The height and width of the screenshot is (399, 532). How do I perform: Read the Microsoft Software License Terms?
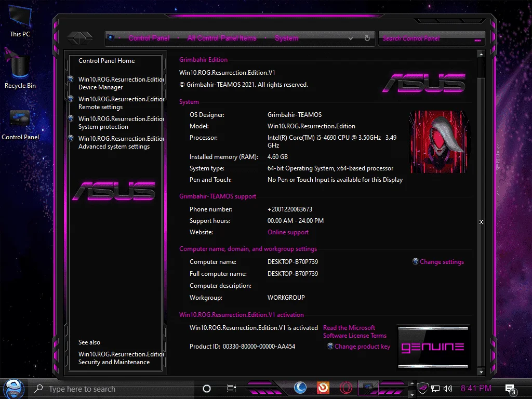click(355, 331)
